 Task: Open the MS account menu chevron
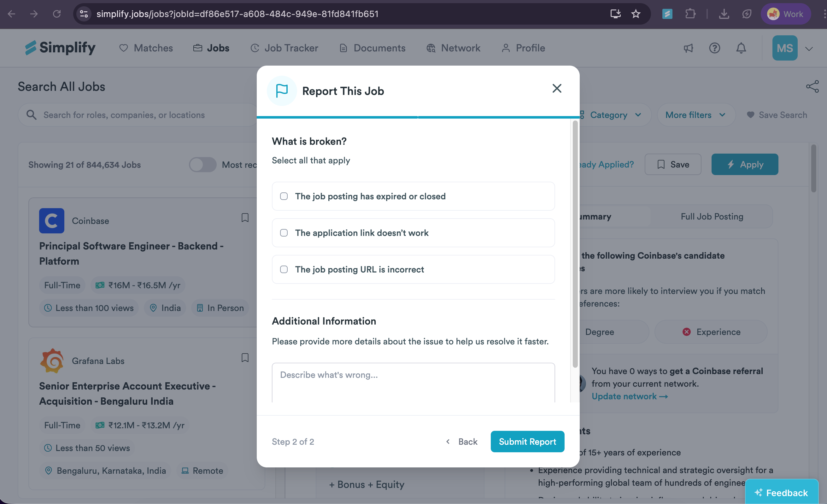tap(809, 49)
